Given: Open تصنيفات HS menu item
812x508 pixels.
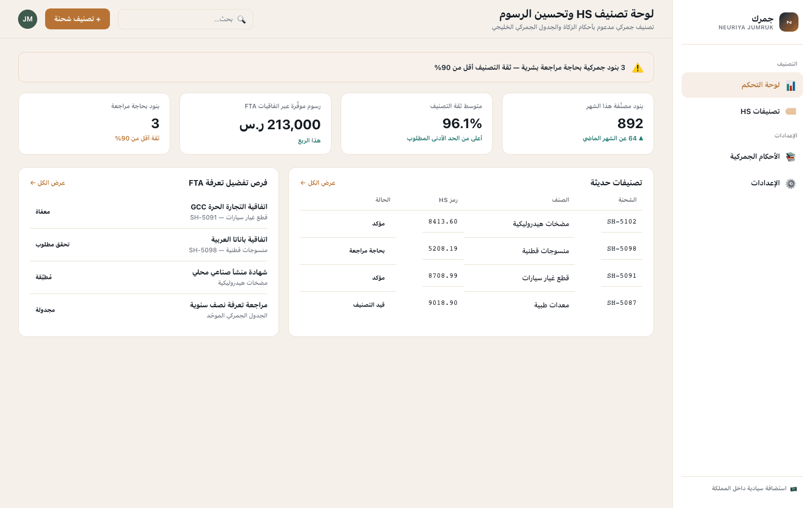Looking at the screenshot, I should (x=742, y=112).
